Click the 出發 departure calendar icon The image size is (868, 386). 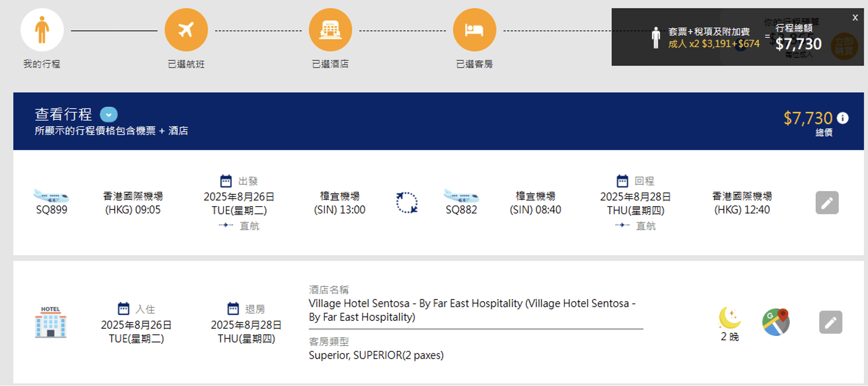tap(226, 181)
